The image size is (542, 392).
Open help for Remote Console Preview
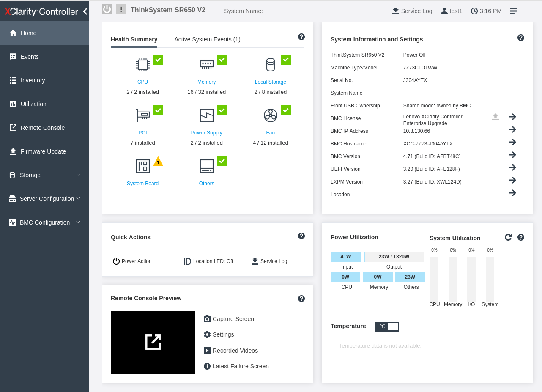click(301, 299)
